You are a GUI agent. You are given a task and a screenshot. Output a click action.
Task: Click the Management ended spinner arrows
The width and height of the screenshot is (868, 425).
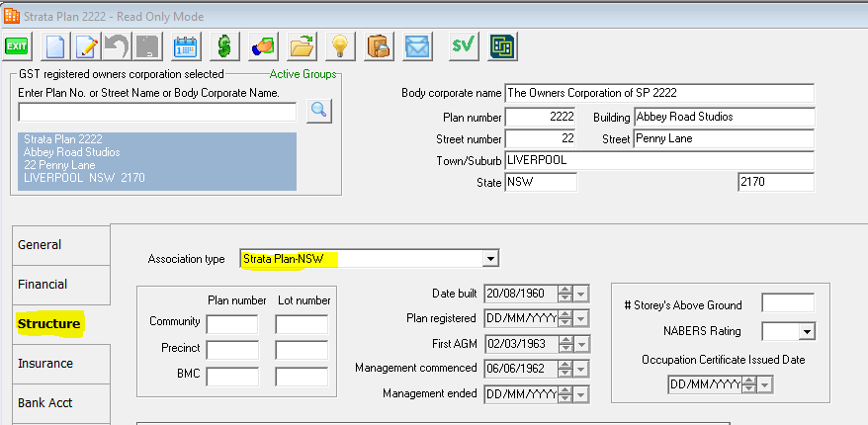[565, 394]
